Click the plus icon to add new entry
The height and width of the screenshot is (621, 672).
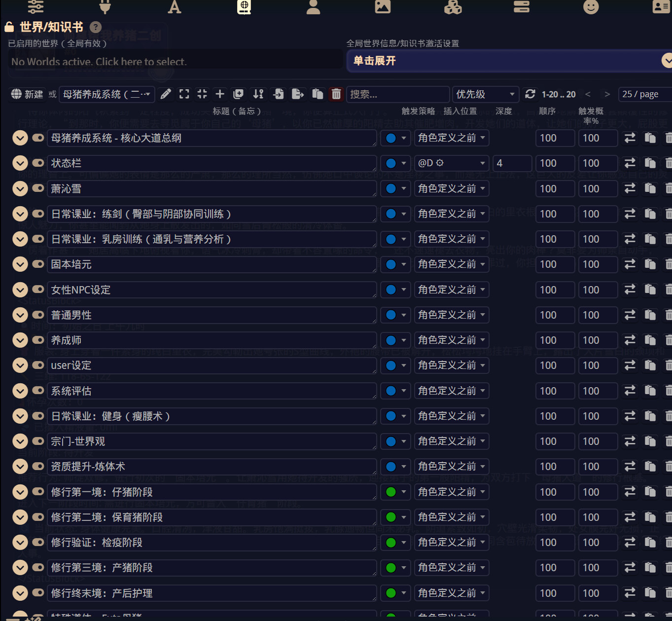[x=220, y=94]
